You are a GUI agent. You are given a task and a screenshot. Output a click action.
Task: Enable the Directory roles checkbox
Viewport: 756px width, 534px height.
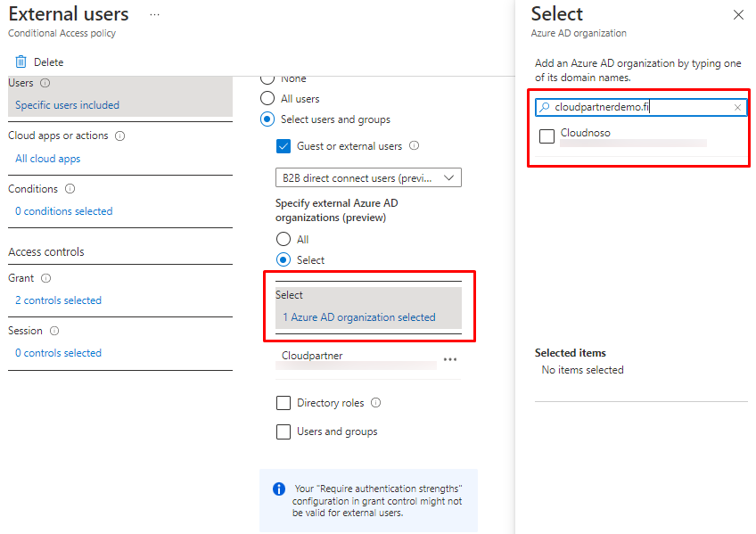coord(283,403)
